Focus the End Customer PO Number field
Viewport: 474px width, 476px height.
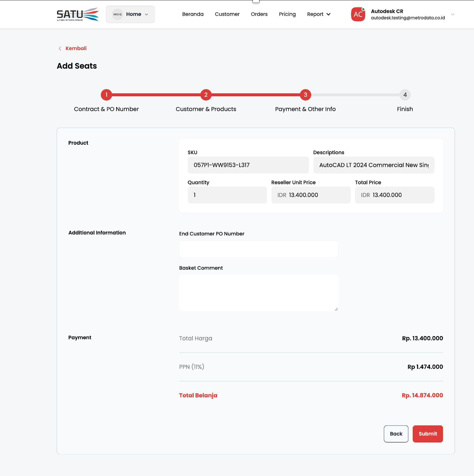pyautogui.click(x=258, y=249)
